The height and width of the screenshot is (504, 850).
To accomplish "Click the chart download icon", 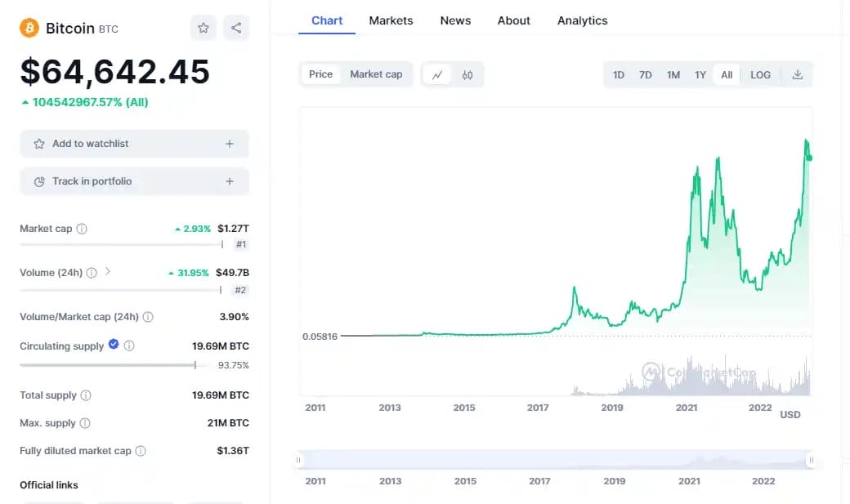I will click(x=798, y=74).
